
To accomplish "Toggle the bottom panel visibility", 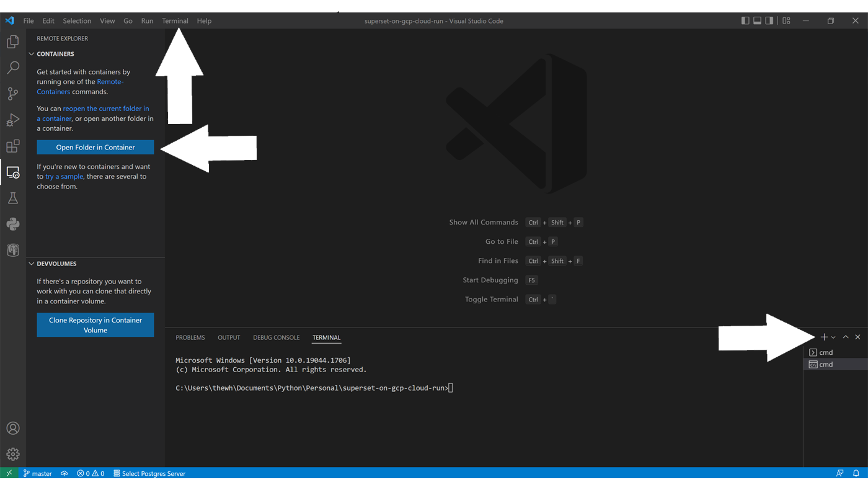I will pos(757,20).
